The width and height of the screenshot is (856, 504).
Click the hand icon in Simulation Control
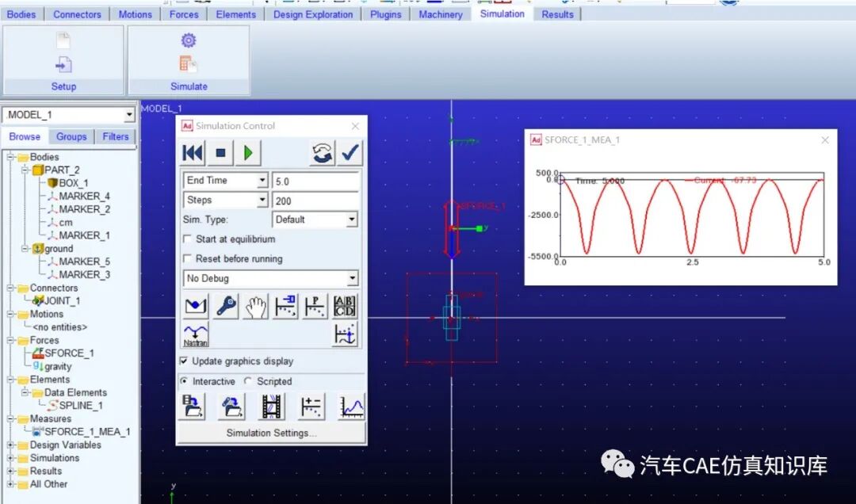pos(255,306)
